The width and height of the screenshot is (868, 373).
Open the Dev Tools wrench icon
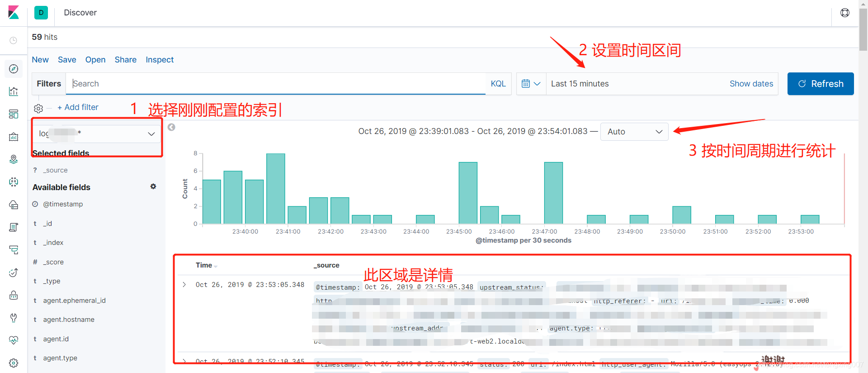pyautogui.click(x=14, y=318)
